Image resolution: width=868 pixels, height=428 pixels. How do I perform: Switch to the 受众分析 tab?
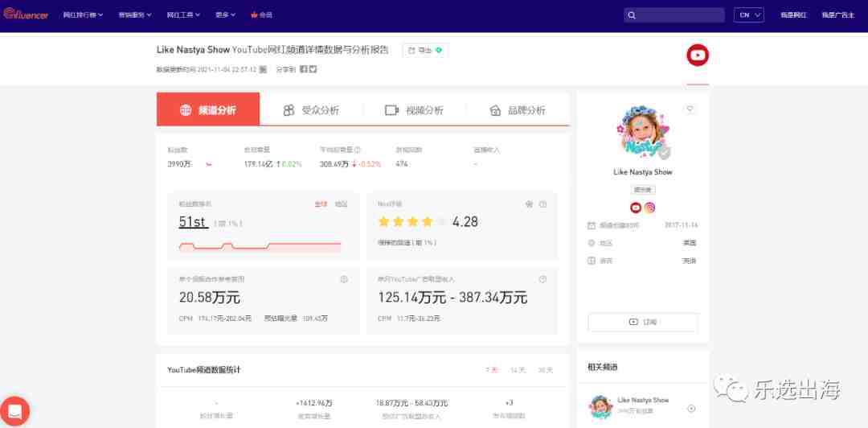[x=311, y=109]
